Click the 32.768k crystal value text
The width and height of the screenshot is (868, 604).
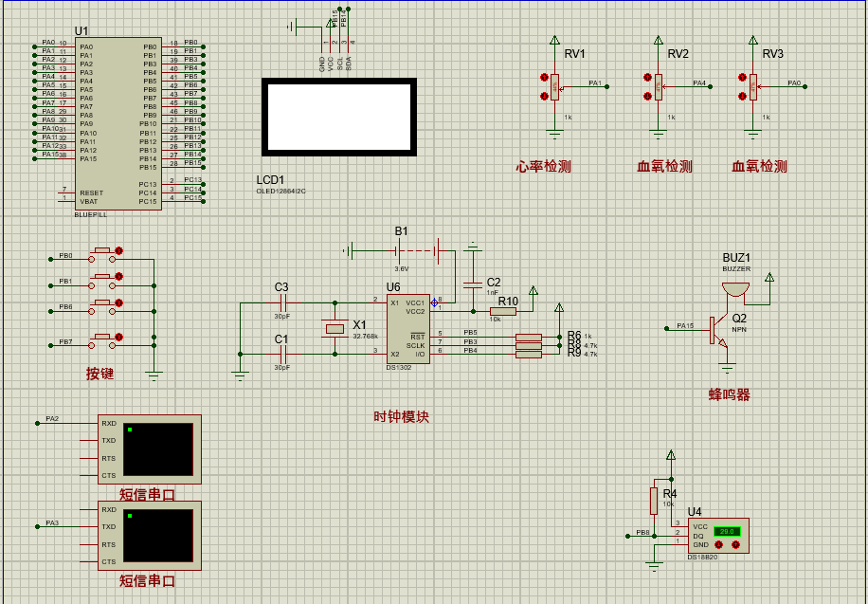coord(366,337)
